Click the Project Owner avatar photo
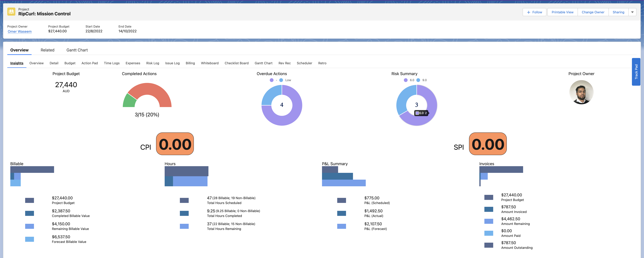This screenshot has width=644, height=258. pyautogui.click(x=581, y=92)
